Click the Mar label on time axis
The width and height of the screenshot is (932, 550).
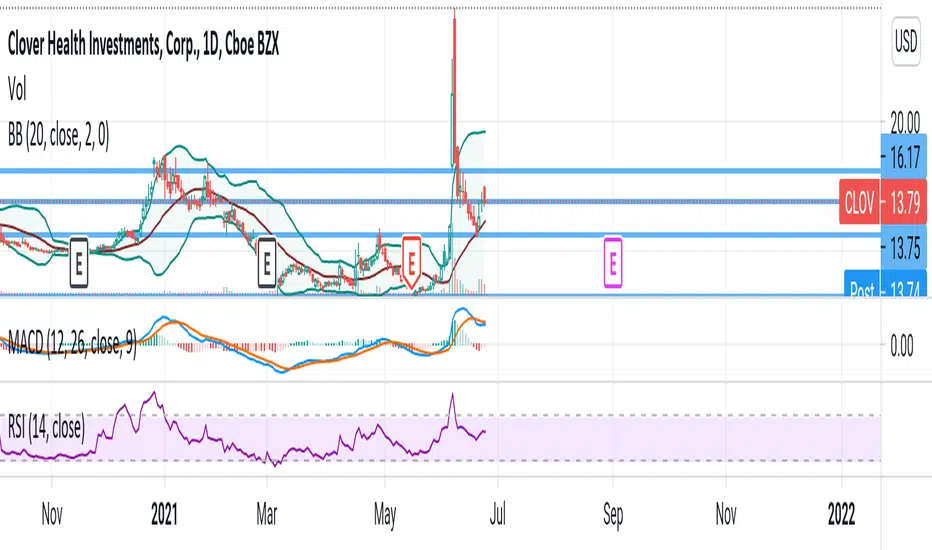(x=266, y=514)
